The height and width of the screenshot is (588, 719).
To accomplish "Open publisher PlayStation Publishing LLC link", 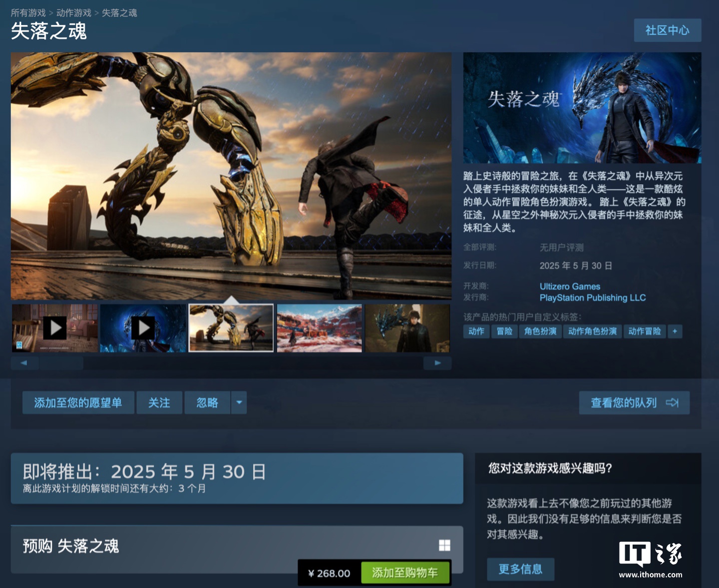I will (x=593, y=298).
